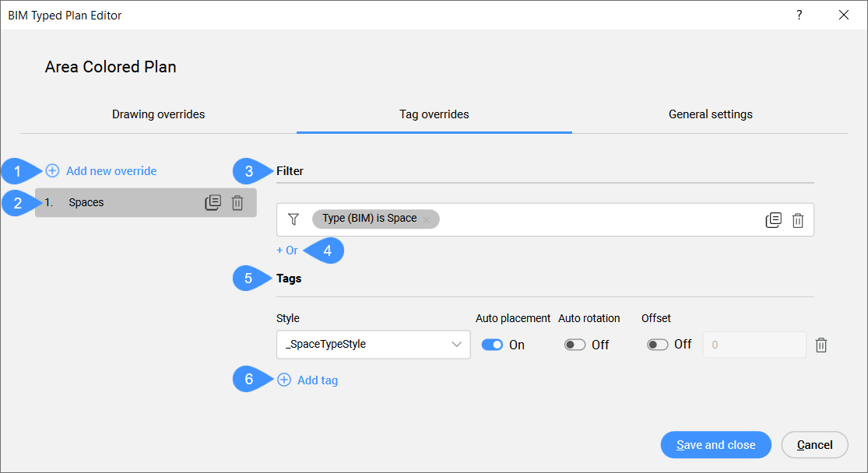Screen dimensions: 868x473
Task: Click the plus icon beside Add new override
Action: (52, 170)
